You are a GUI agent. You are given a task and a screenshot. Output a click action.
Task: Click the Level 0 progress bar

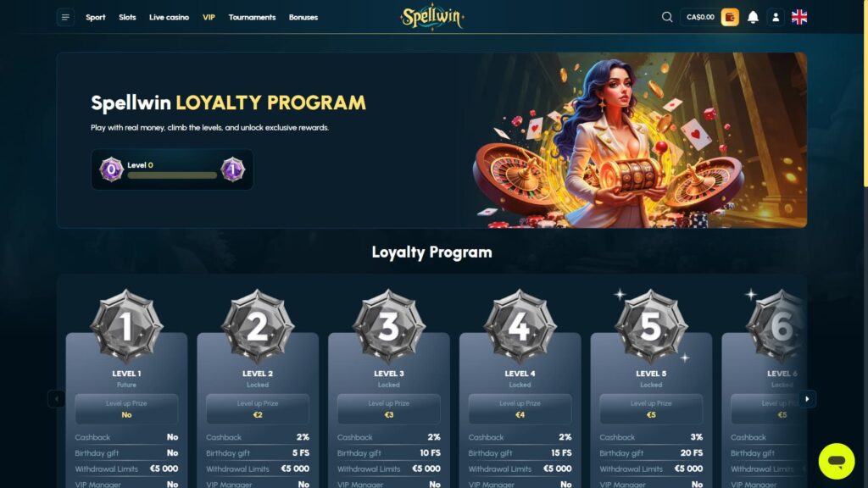coord(172,175)
